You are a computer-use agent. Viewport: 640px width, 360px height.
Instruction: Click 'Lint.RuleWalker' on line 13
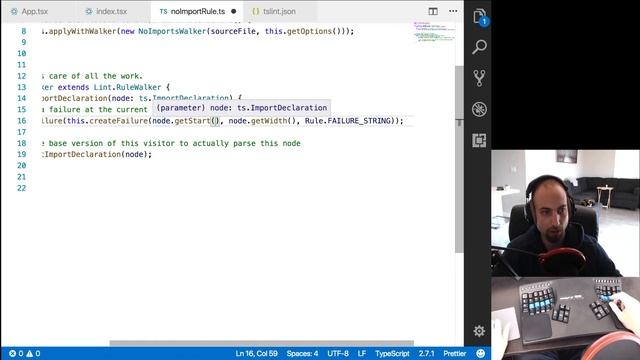click(x=127, y=87)
